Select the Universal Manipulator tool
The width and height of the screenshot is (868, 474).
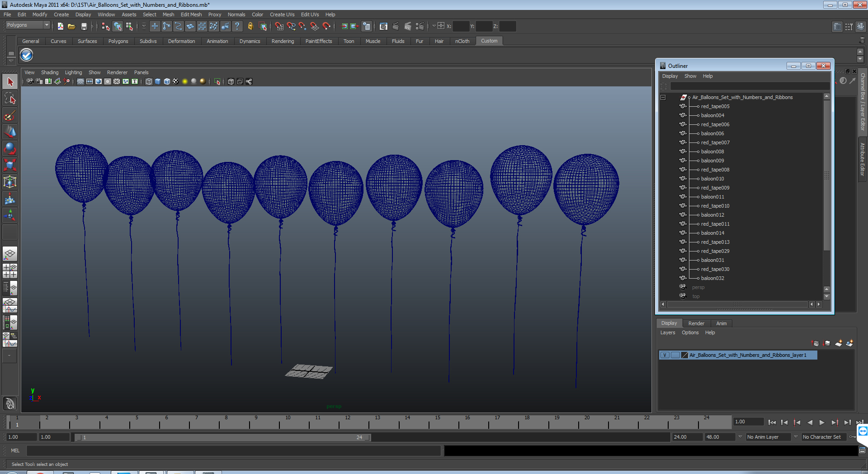10,182
